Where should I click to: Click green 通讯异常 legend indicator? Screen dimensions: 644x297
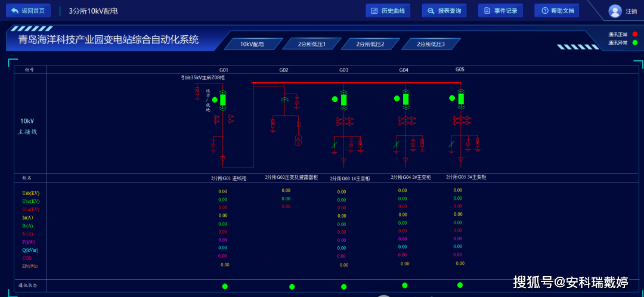pyautogui.click(x=634, y=42)
